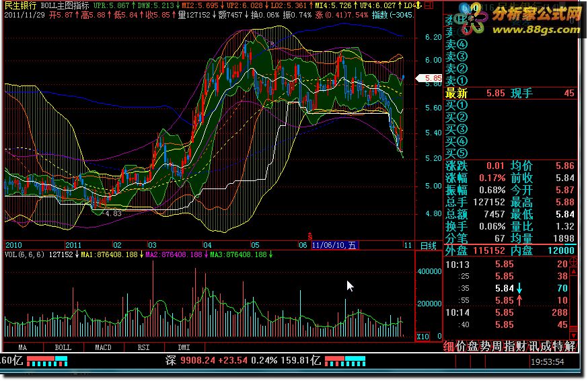The width and height of the screenshot is (588, 381).
Task: Open the 价 (price) tab
Action: click(x=461, y=346)
